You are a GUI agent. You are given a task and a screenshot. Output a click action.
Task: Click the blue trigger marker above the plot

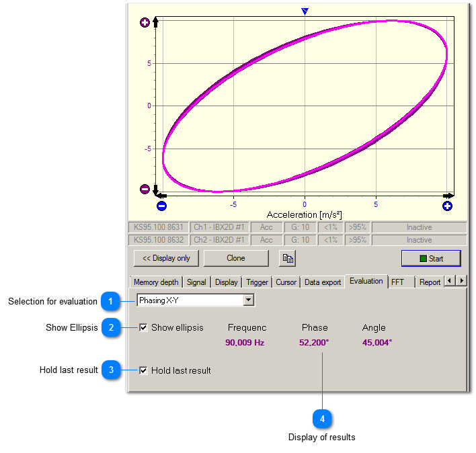point(305,11)
